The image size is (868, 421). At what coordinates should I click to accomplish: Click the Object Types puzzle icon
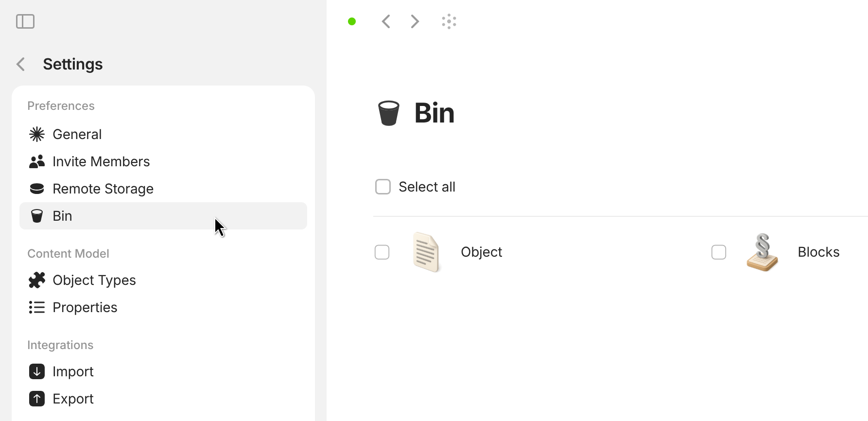click(x=37, y=280)
